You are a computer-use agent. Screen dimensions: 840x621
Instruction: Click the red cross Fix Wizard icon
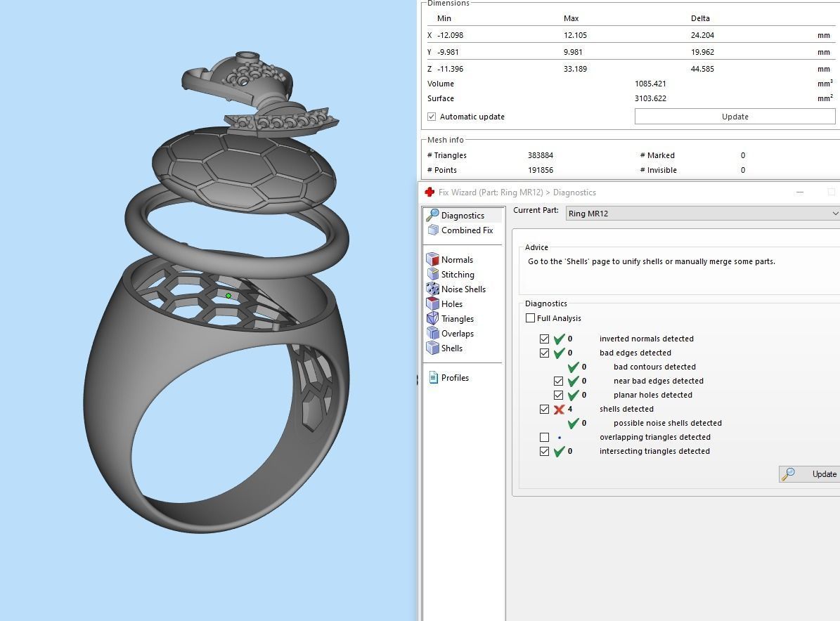[x=429, y=192]
